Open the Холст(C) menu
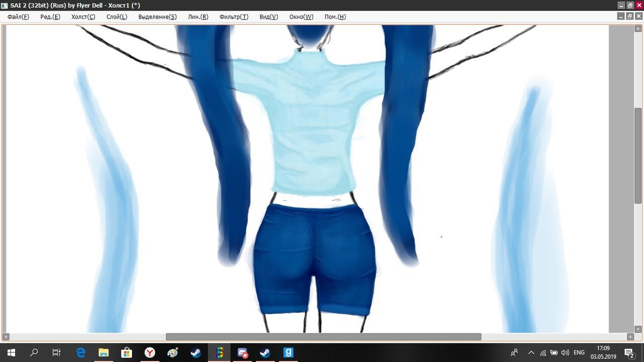Image resolution: width=644 pixels, height=362 pixels. click(x=83, y=17)
